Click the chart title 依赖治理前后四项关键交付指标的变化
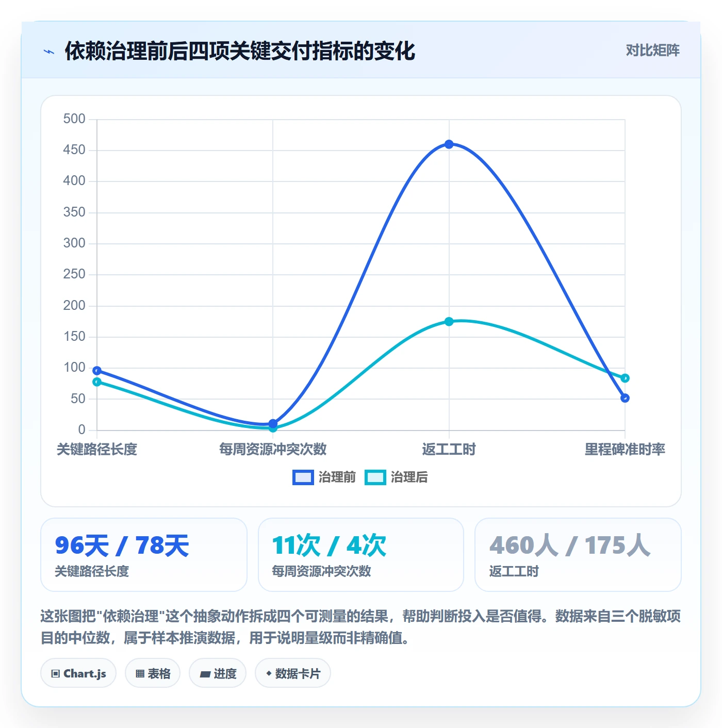This screenshot has width=722, height=728. pyautogui.click(x=240, y=51)
